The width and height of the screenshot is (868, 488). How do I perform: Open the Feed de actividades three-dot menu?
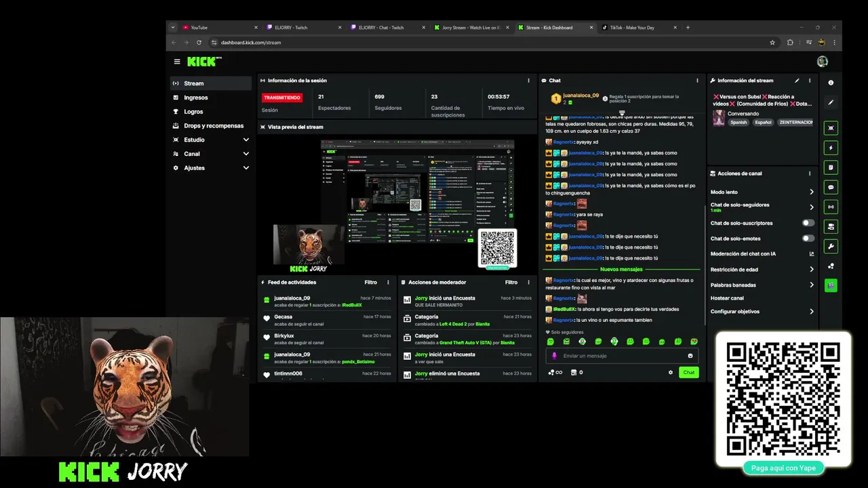[388, 282]
